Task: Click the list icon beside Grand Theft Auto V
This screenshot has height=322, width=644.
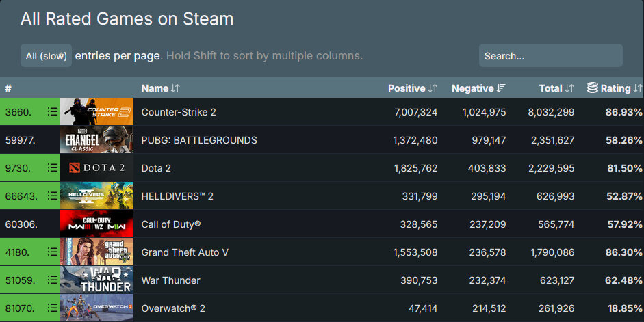Action: pyautogui.click(x=52, y=252)
